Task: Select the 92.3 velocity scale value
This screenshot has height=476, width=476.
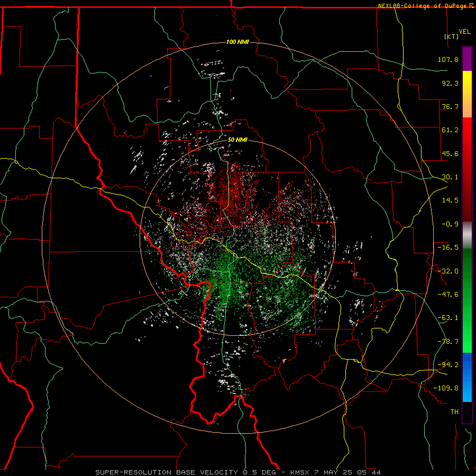Action: pyautogui.click(x=450, y=83)
